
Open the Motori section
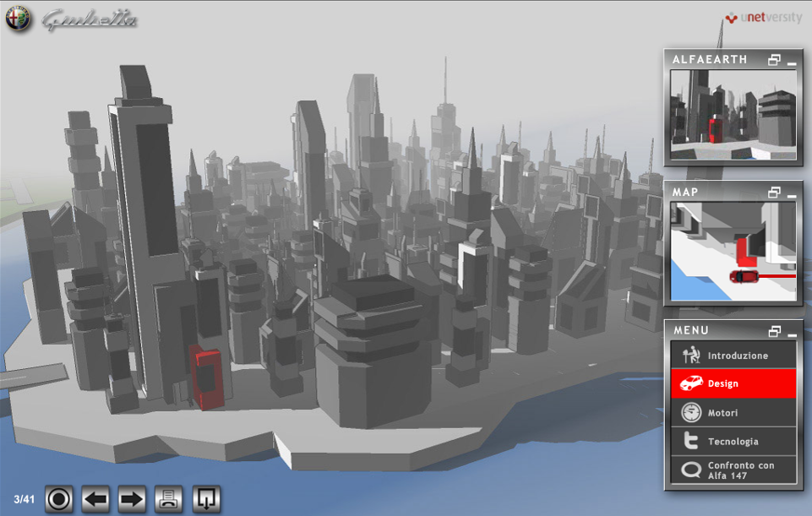pyautogui.click(x=733, y=413)
